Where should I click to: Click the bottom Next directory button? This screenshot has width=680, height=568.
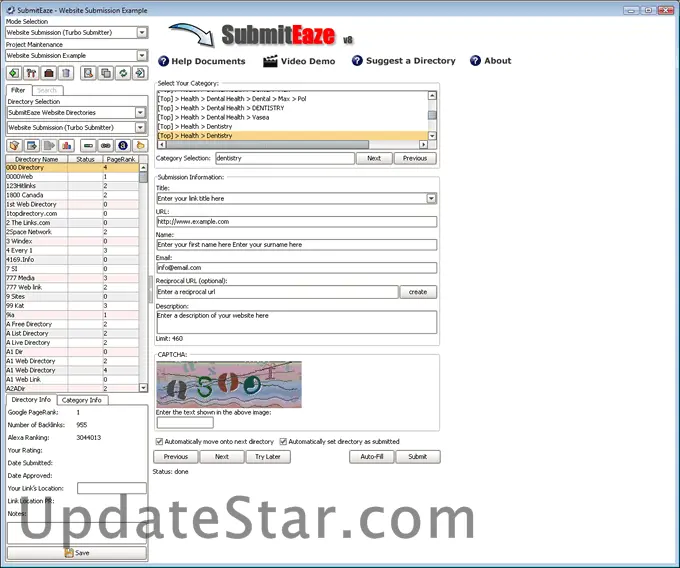[222, 457]
